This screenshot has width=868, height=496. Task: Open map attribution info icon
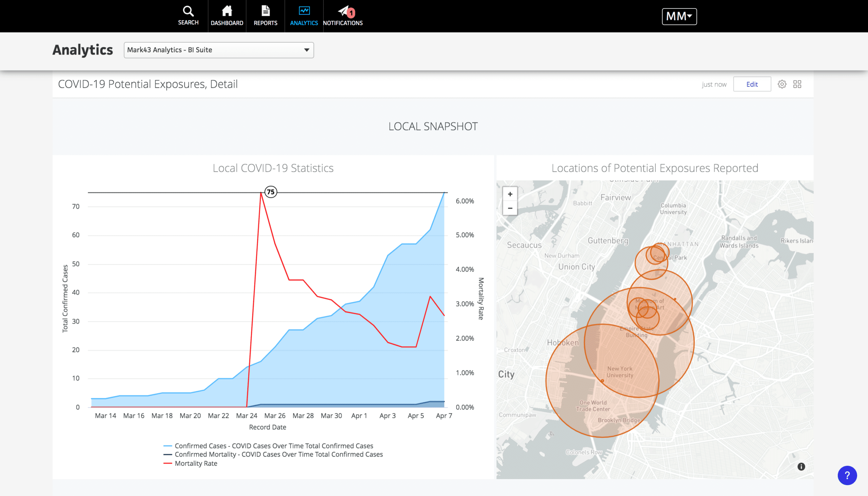coord(801,467)
